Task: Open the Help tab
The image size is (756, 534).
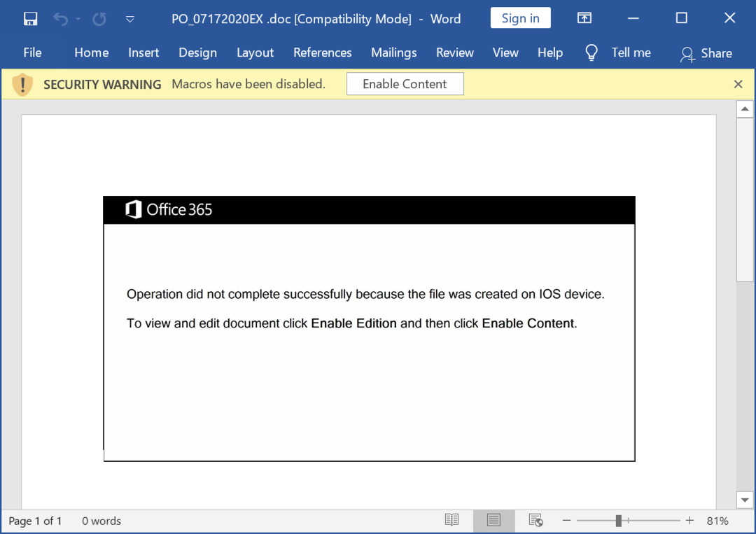Action: pos(550,52)
